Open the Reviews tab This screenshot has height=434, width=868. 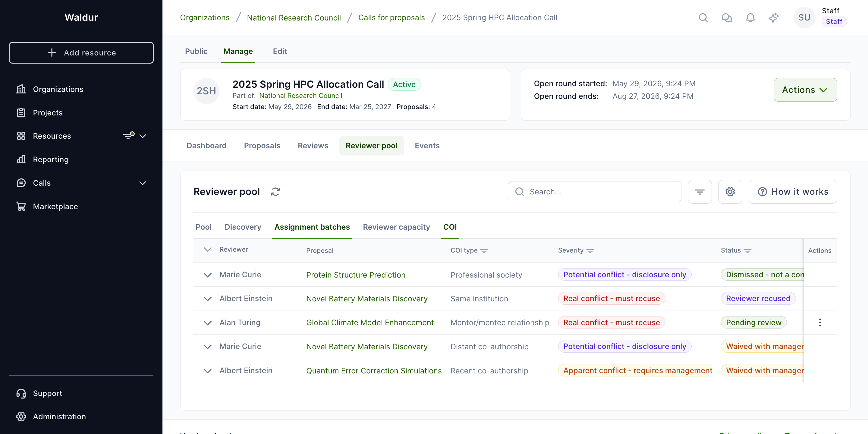(x=313, y=146)
